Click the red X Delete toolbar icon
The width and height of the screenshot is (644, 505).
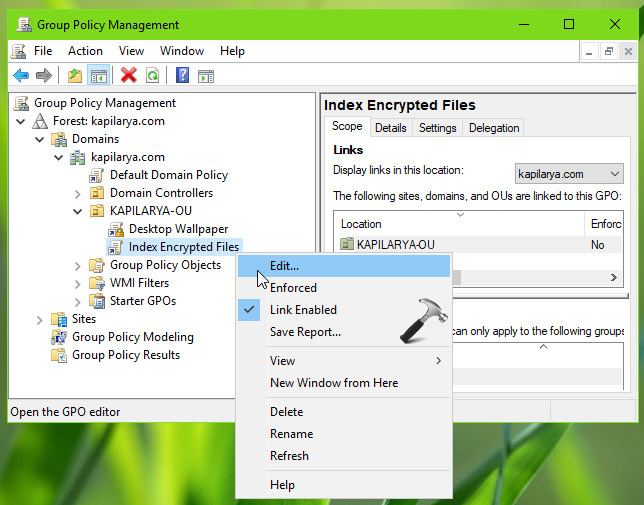(x=129, y=76)
